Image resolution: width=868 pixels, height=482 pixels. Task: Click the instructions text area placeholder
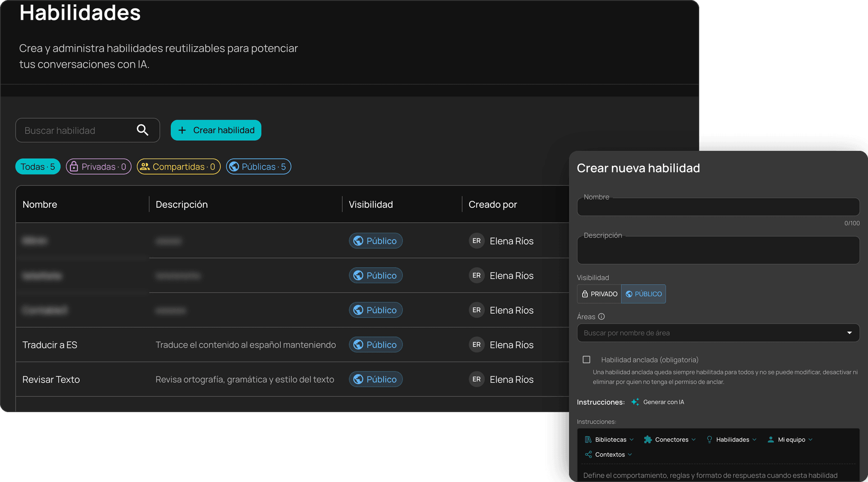[710, 475]
